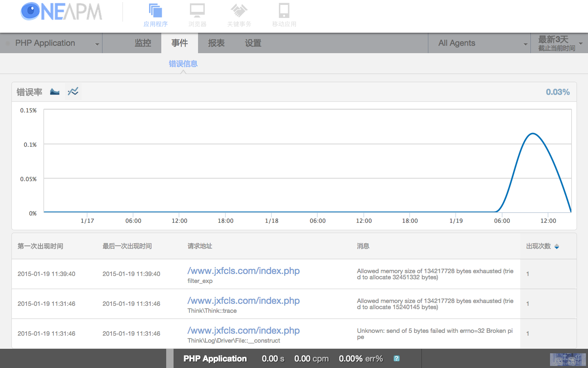
Task: Click message about allocating 15240145 bytes
Action: (435, 304)
